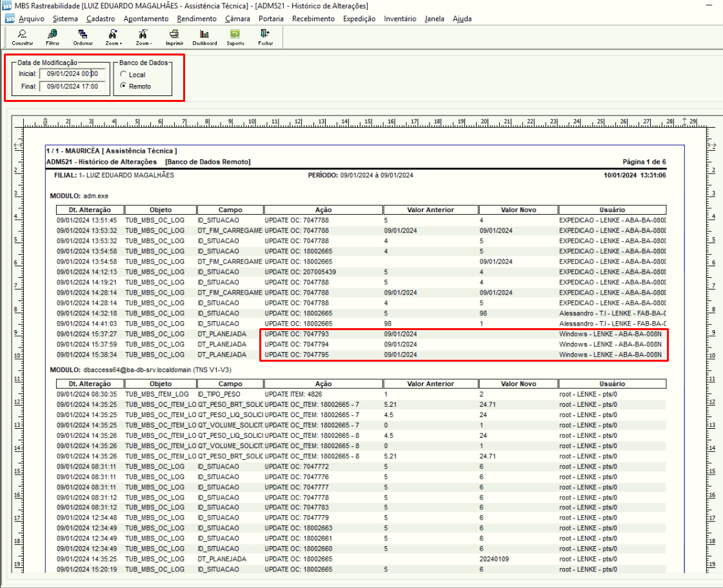Open the Inventário menu
Screen dimensions: 723x588
400,19
